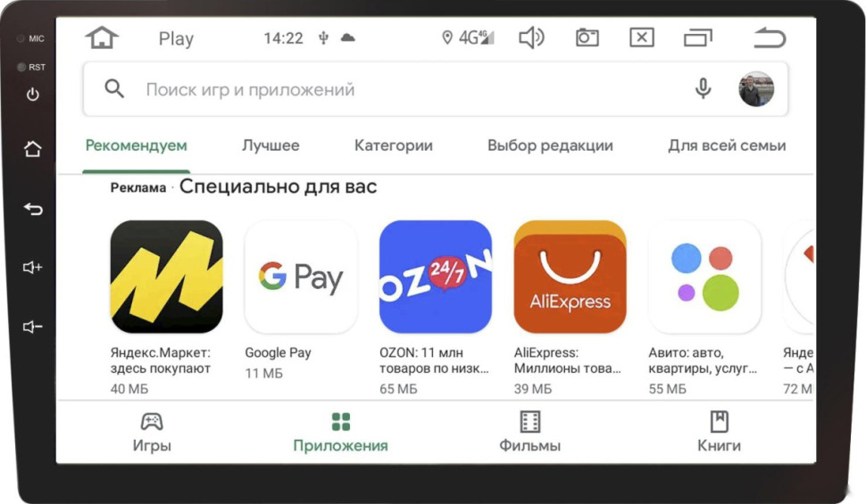Tap the home icon in top status bar
Screen dimensions: 866x504
(x=102, y=38)
